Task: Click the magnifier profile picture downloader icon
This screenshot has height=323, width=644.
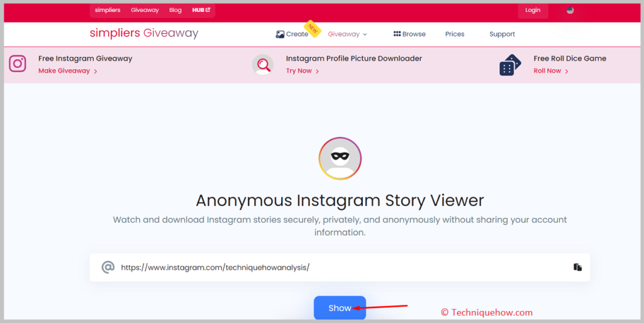Action: [x=263, y=65]
